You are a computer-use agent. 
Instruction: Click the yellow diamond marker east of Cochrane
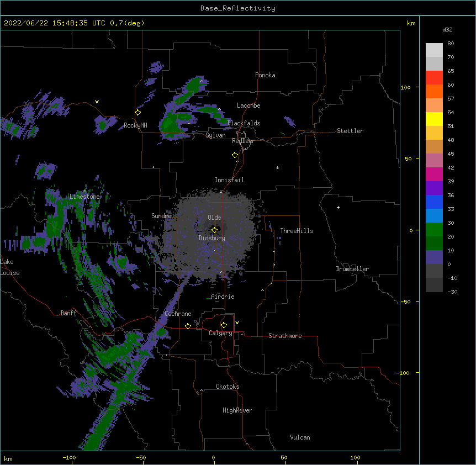point(188,326)
